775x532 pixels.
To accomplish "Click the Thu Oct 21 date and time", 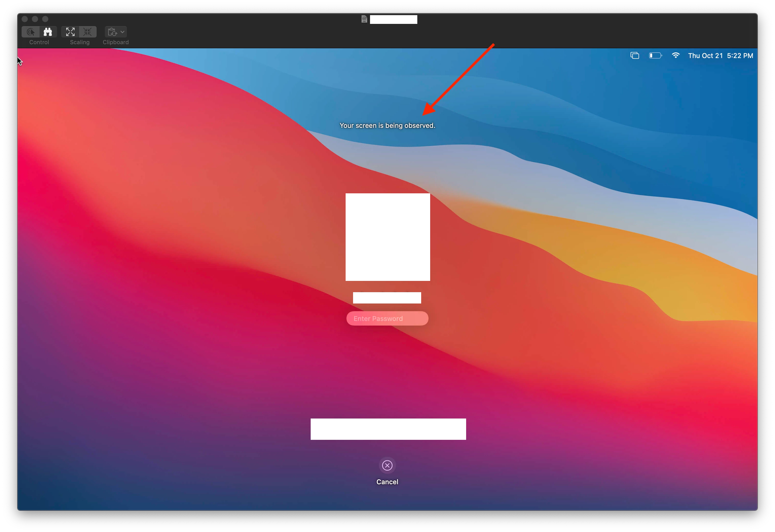I will (721, 56).
